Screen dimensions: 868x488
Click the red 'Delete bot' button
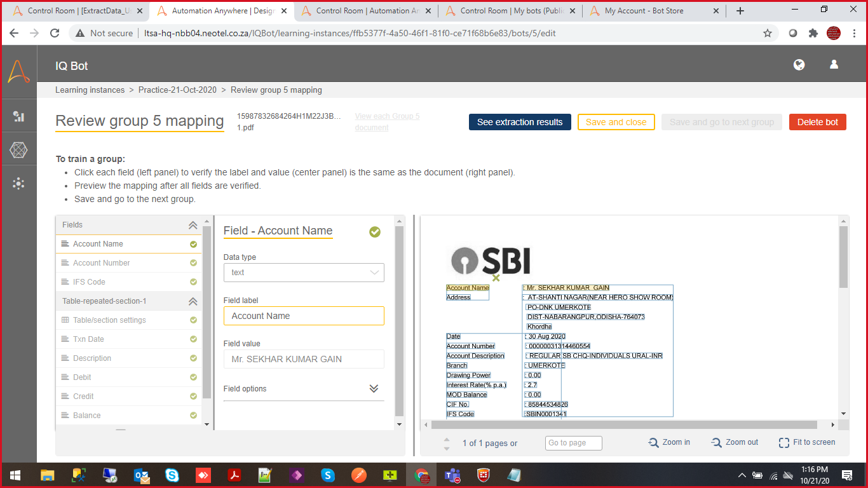818,122
